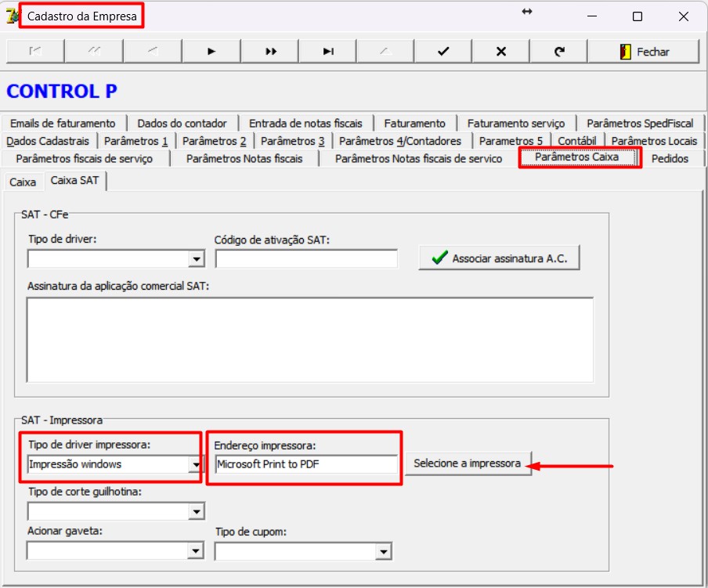Open the Tipo de driver dropdown

(197, 259)
